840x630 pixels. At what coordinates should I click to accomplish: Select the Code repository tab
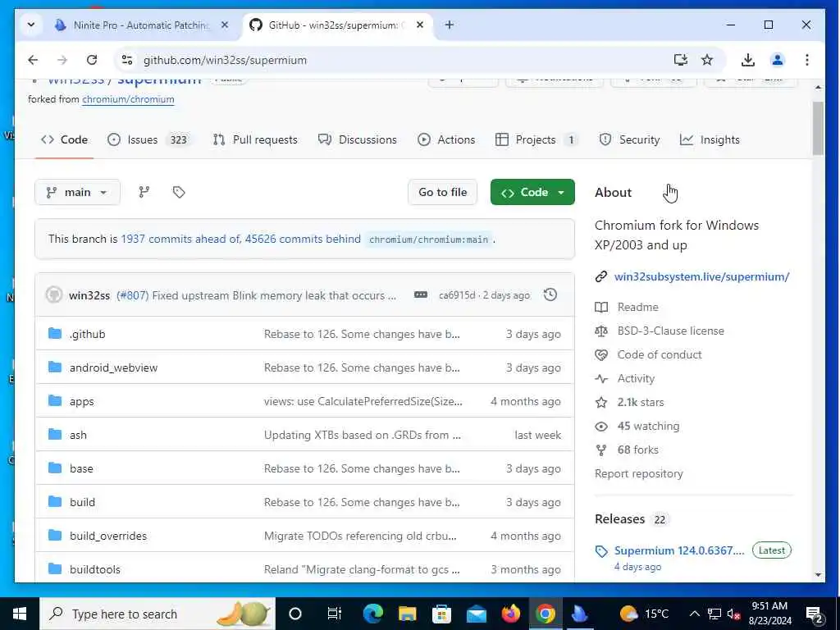(64, 139)
